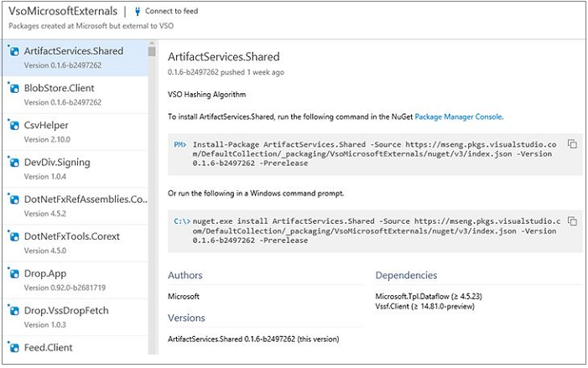Click 'Version 0.92.0-b2681719' under Drop.App

pos(65,288)
